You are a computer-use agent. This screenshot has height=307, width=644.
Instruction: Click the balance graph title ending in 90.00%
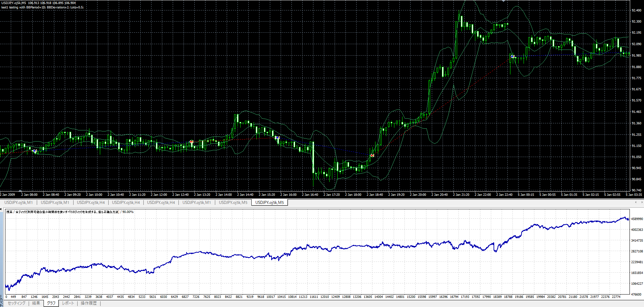click(70, 212)
